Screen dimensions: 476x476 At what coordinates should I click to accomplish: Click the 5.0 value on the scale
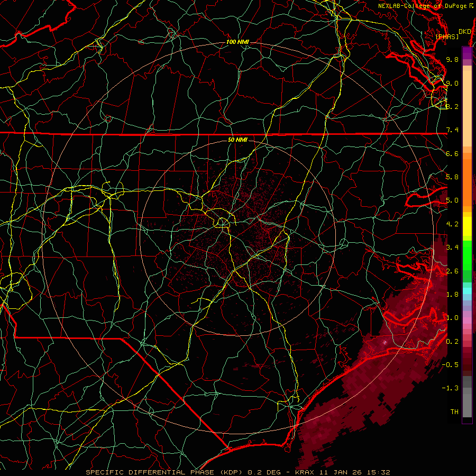coord(452,200)
